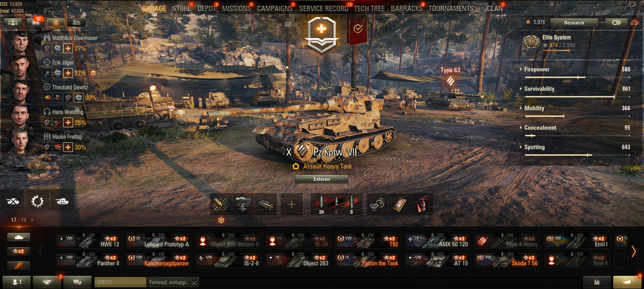Toggle the tank type carousel filter
The height and width of the screenshot is (289, 644).
tap(19, 237)
